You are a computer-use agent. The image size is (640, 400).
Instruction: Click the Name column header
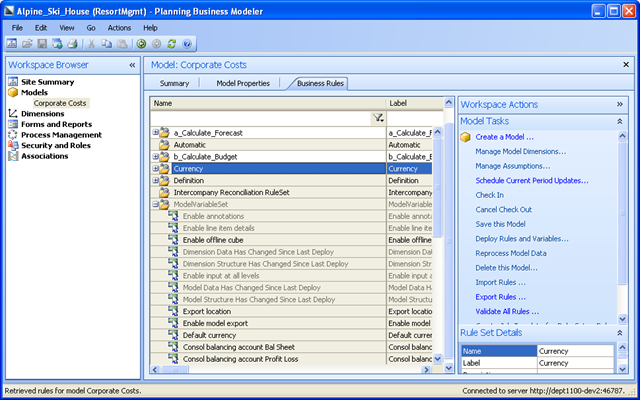(x=268, y=103)
